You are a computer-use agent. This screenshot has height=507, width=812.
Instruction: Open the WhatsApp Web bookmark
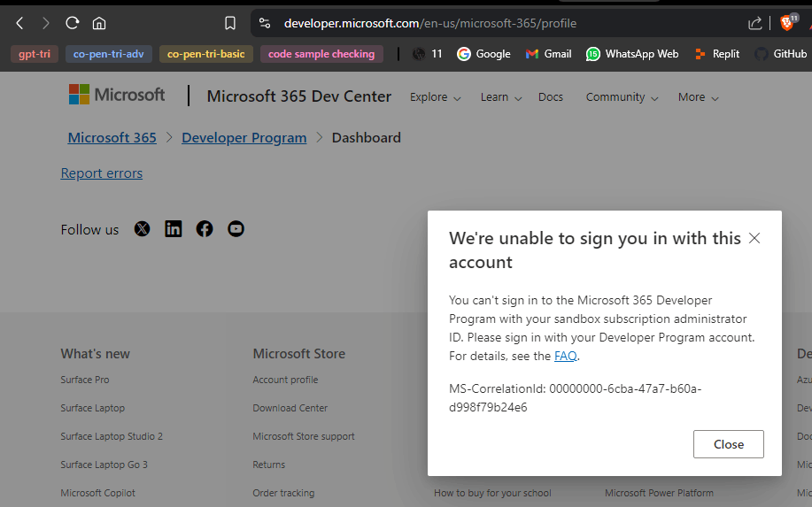[632, 54]
